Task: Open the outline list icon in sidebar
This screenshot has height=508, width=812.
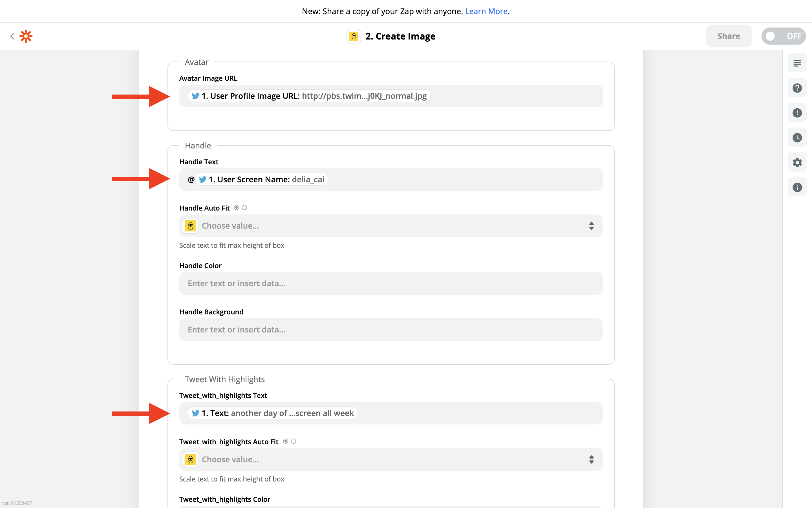Action: pyautogui.click(x=797, y=63)
